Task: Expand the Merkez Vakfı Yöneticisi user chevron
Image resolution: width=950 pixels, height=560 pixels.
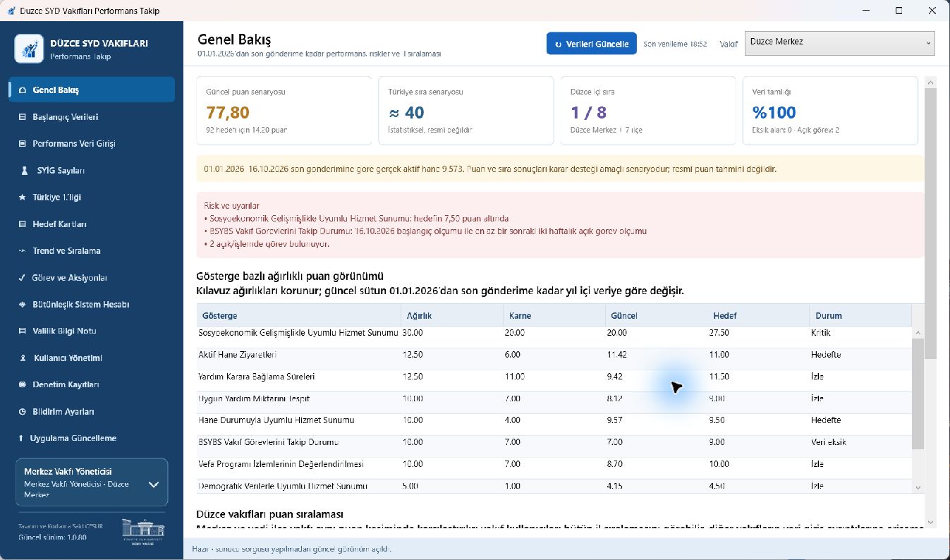Action: pyautogui.click(x=154, y=485)
